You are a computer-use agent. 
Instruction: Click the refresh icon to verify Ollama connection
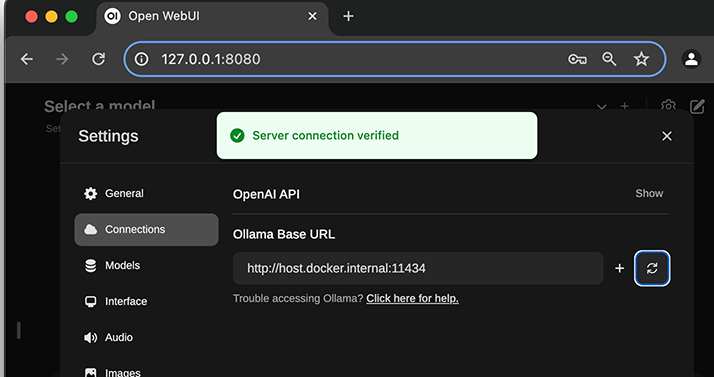[652, 268]
